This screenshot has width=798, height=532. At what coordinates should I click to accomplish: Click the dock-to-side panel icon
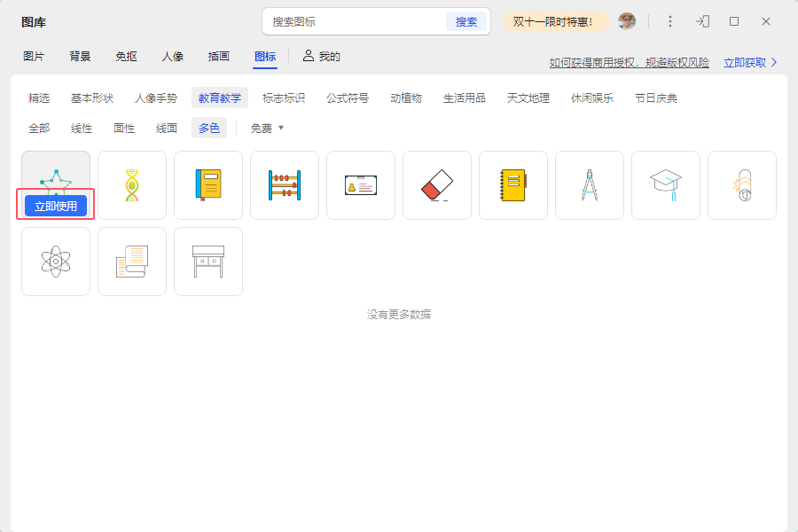pos(702,21)
